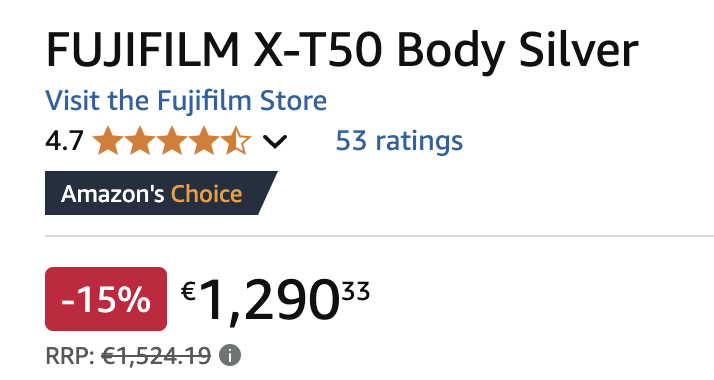
Task: Click the fourth orange rating star
Action: tap(204, 141)
